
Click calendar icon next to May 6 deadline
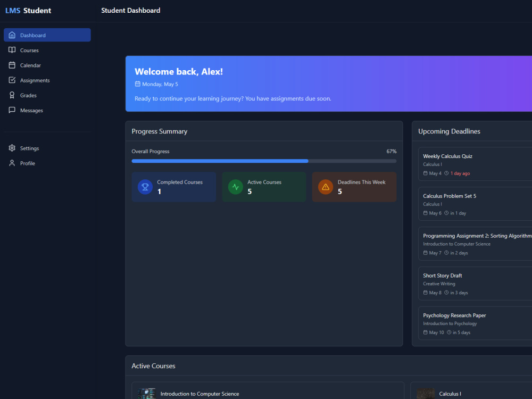click(425, 213)
